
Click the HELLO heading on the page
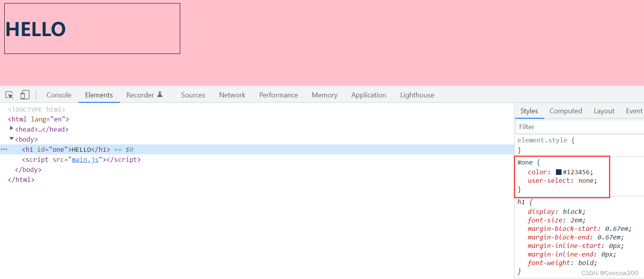[35, 29]
